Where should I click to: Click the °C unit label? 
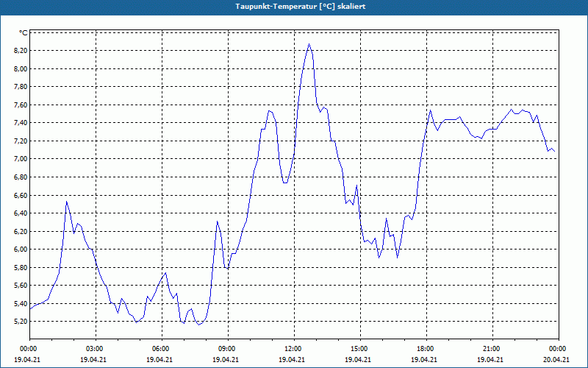pos(24,33)
